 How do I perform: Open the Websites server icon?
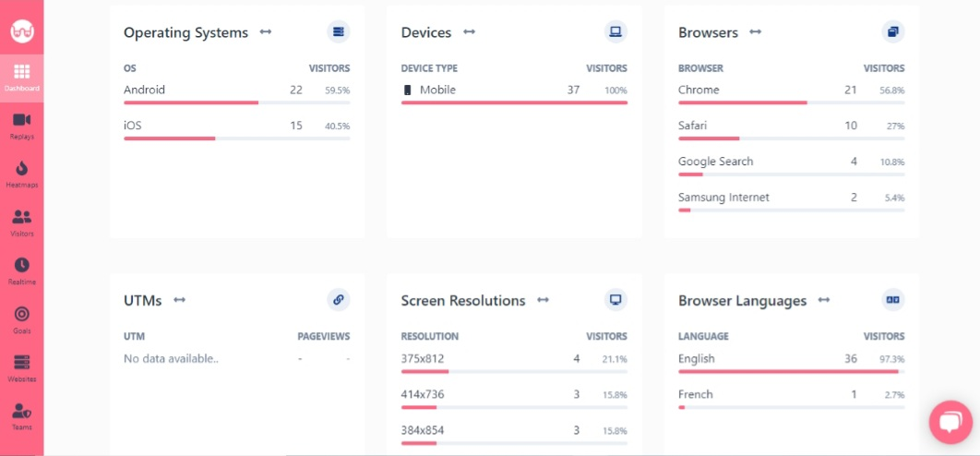tap(22, 362)
